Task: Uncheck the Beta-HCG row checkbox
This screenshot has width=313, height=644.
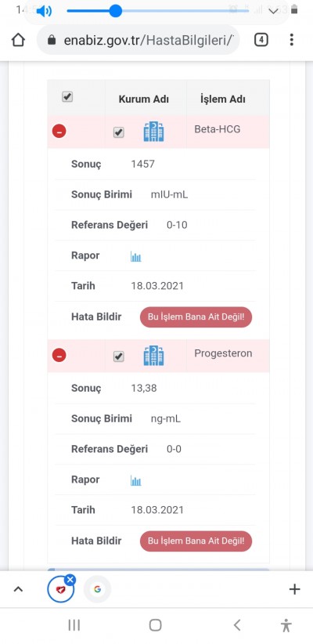Action: [x=119, y=132]
